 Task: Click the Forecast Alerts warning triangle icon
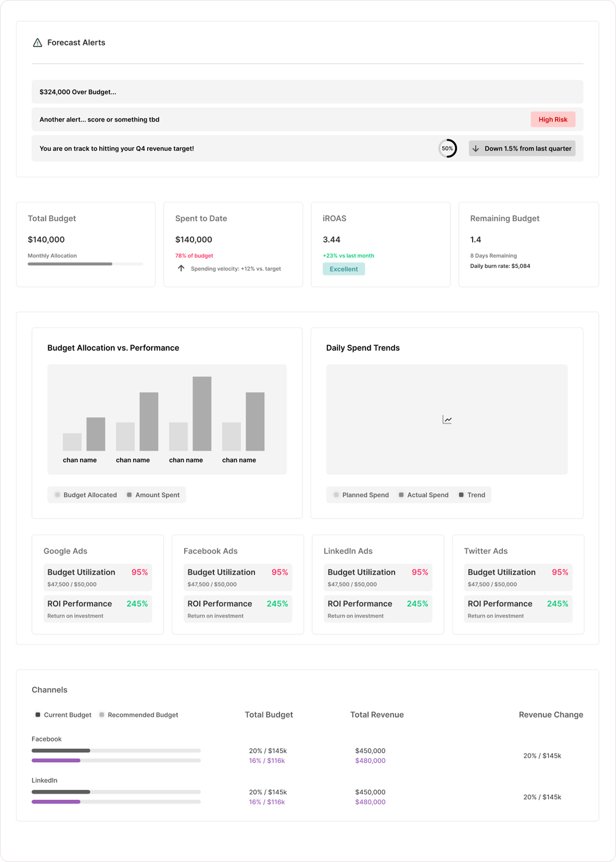37,43
